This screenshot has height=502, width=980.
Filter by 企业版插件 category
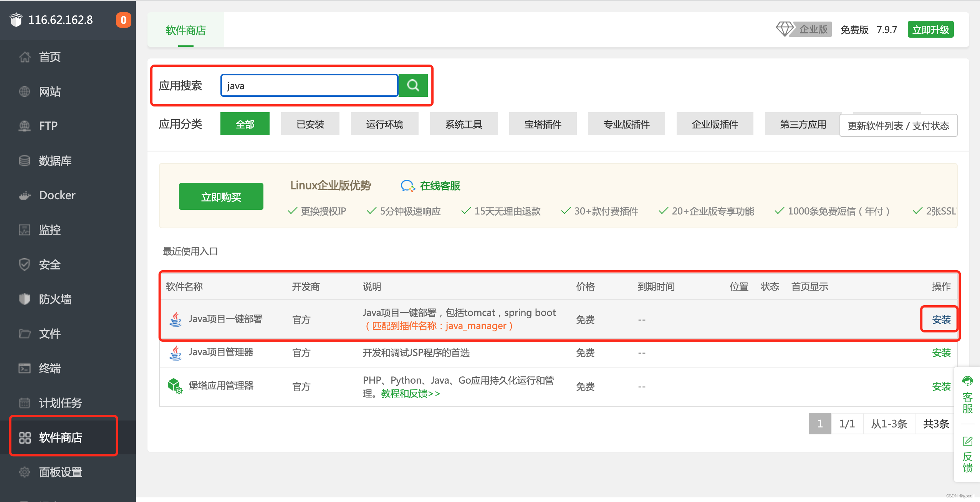tap(715, 124)
